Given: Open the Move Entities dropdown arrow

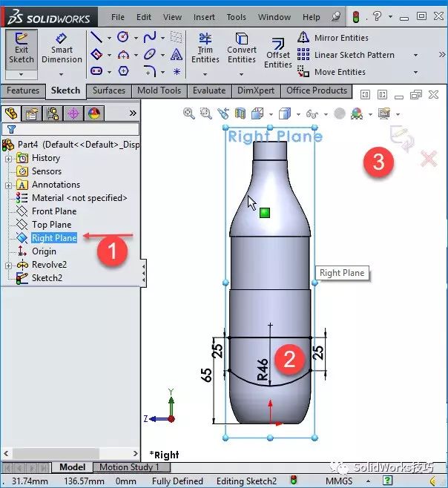Looking at the screenshot, I should 415,72.
